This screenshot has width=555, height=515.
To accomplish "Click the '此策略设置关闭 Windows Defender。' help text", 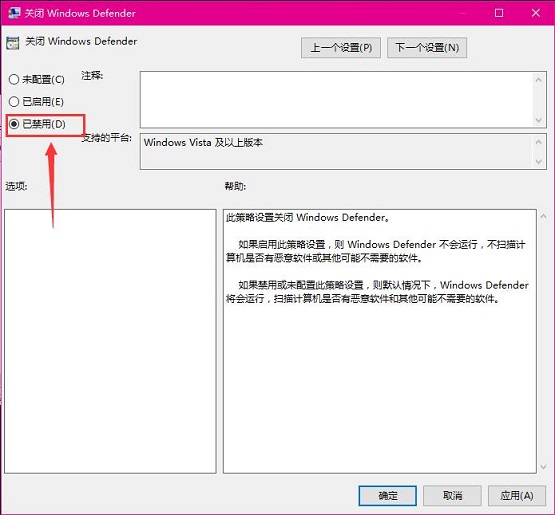I will tap(307, 217).
